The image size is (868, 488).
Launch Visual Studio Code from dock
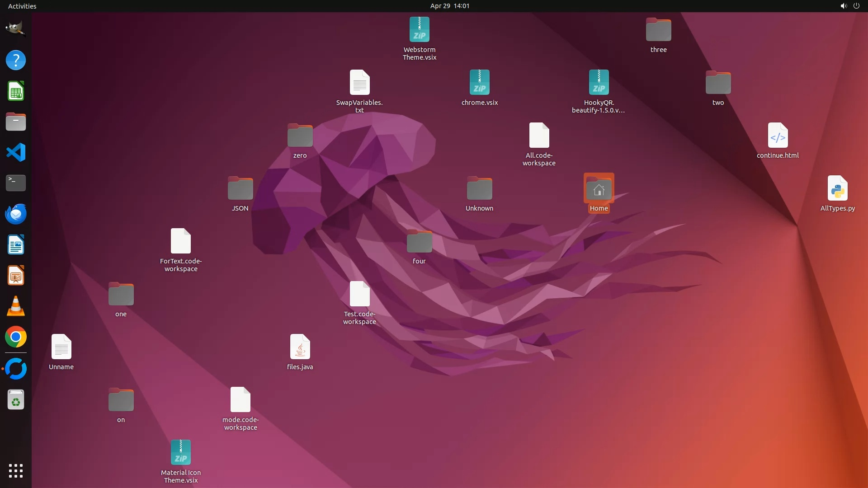click(x=15, y=152)
